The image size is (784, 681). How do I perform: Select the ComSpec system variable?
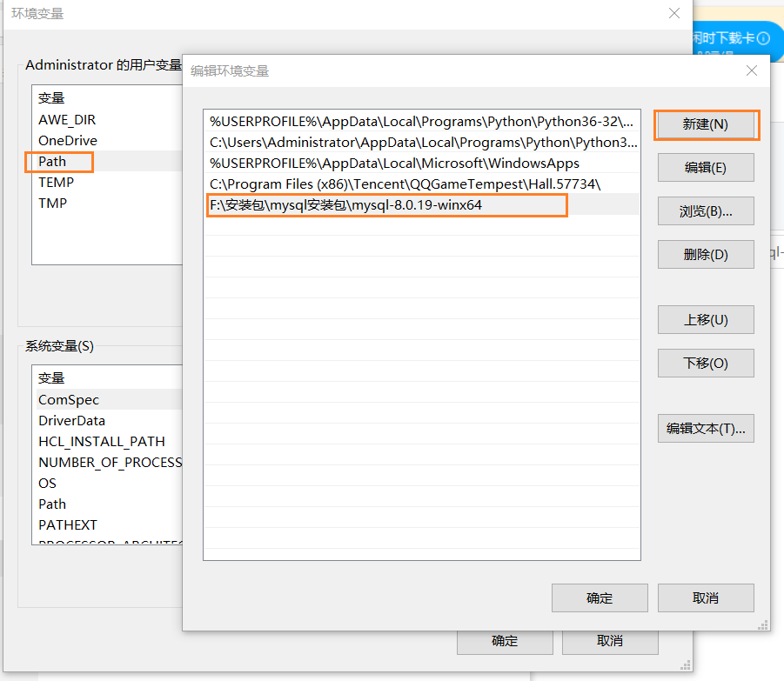coord(65,399)
